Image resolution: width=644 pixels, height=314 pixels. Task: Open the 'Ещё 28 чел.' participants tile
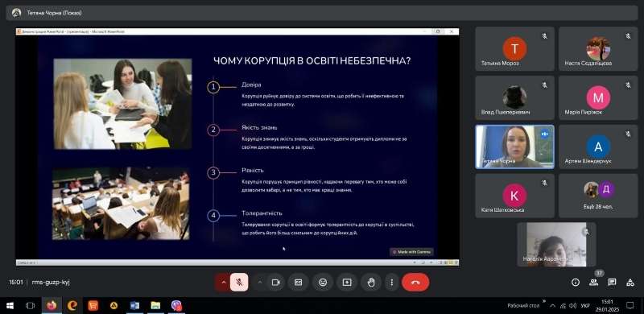598,196
